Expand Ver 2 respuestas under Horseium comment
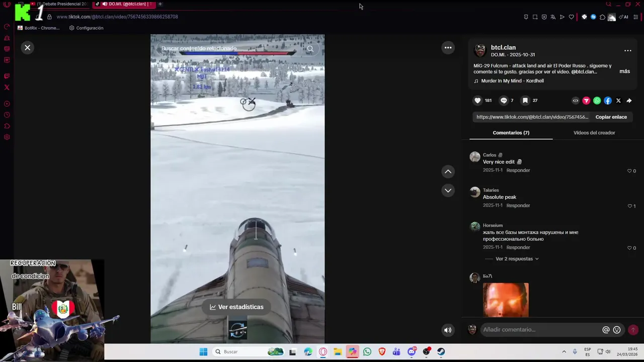Screen dimensions: 644x362 point(517,259)
